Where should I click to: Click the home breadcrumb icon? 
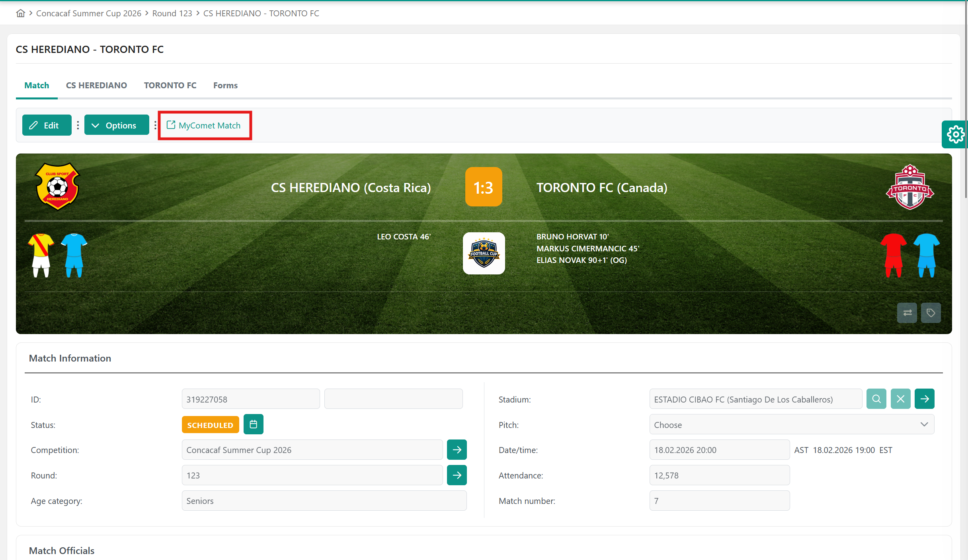tap(20, 14)
